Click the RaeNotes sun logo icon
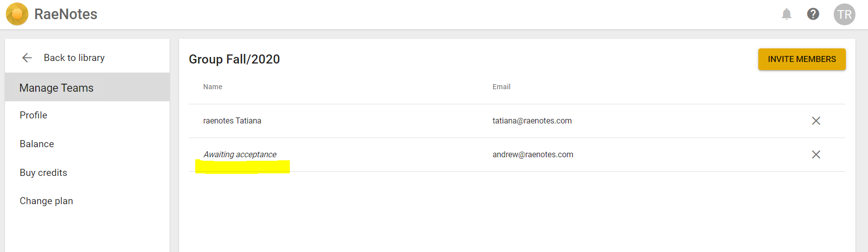This screenshot has height=252, width=868. 17,14
